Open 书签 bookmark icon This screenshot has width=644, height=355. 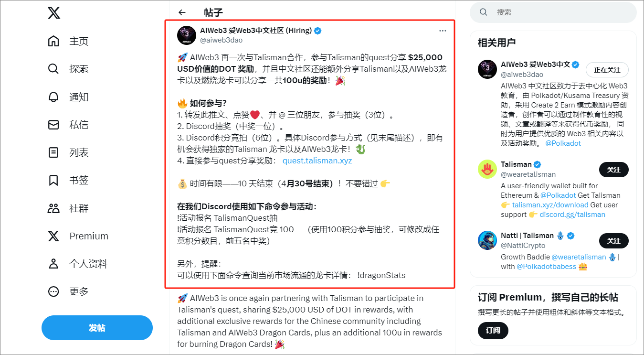point(53,180)
